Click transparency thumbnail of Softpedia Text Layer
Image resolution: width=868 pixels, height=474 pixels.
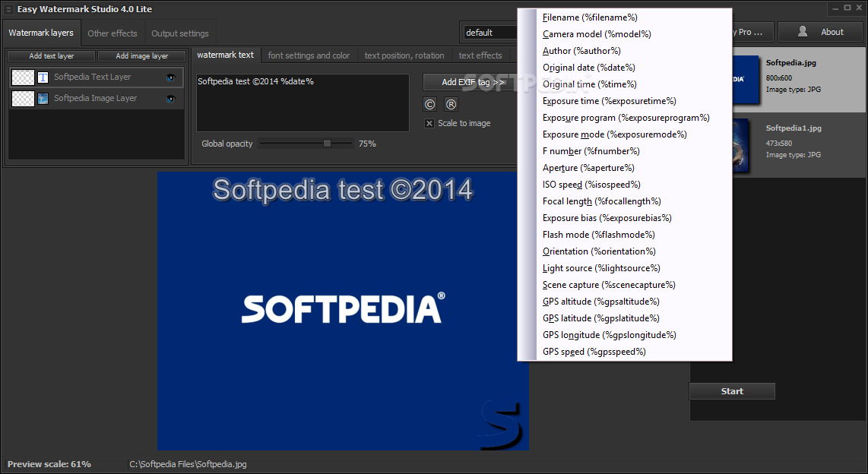24,77
